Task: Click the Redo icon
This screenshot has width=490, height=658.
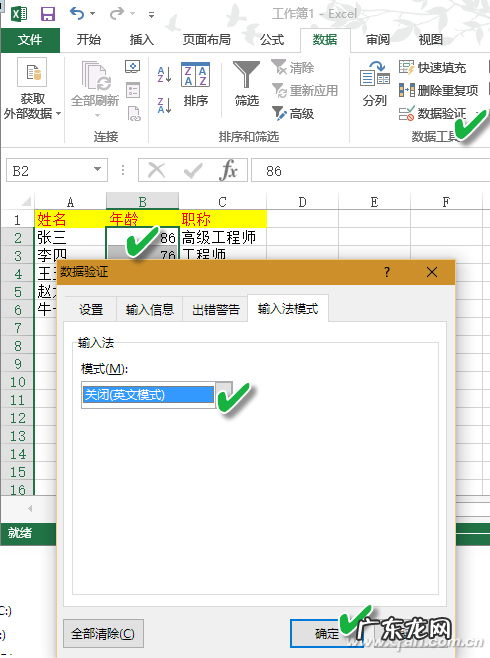Action: (x=117, y=14)
